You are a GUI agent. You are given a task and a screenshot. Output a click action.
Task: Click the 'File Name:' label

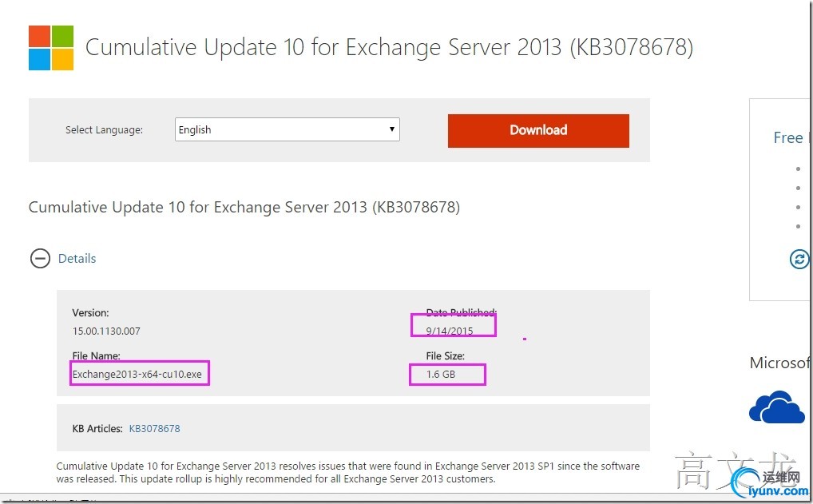click(x=96, y=355)
